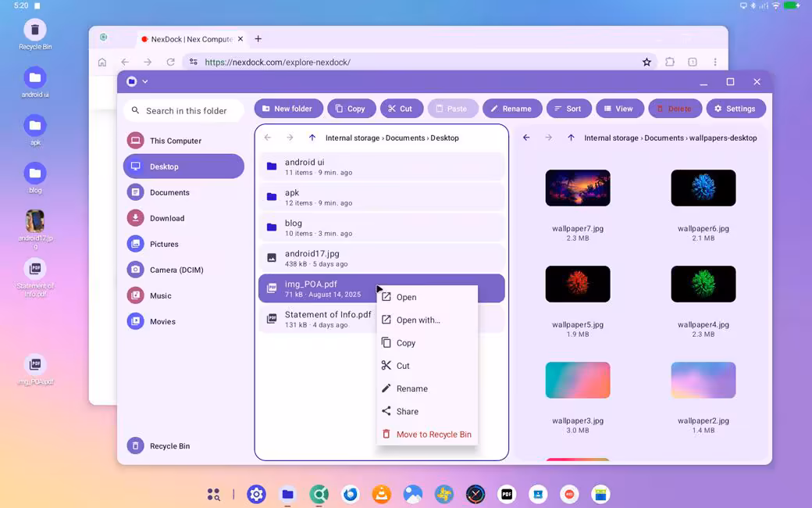Open the blog desktop folder icon
The width and height of the screenshot is (812, 508).
pos(34,174)
